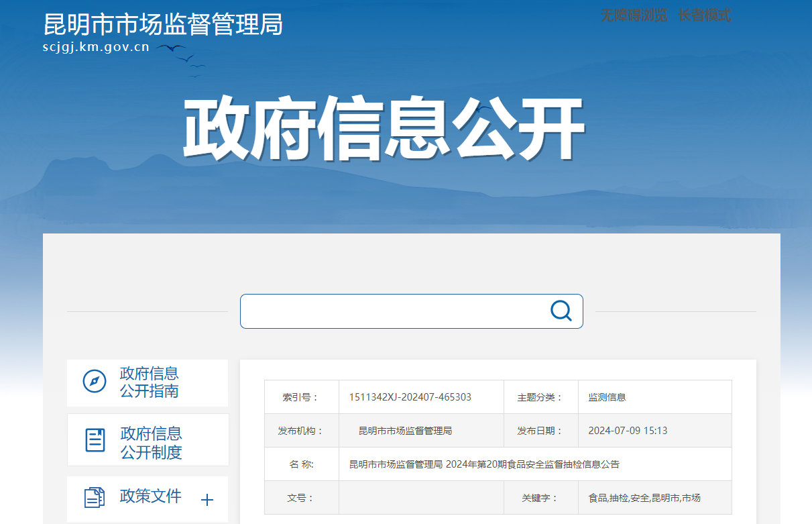Click the 发布机构 label cell
The image size is (812, 524).
[302, 431]
